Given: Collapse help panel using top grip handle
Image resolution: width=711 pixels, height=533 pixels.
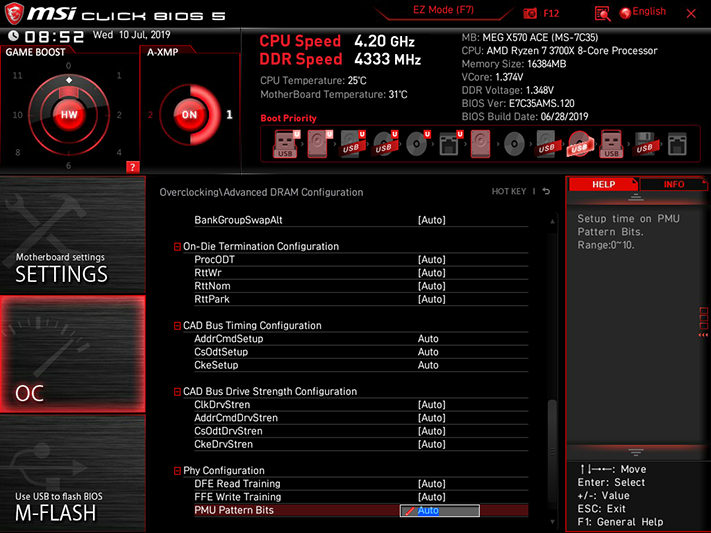Looking at the screenshot, I should [635, 197].
